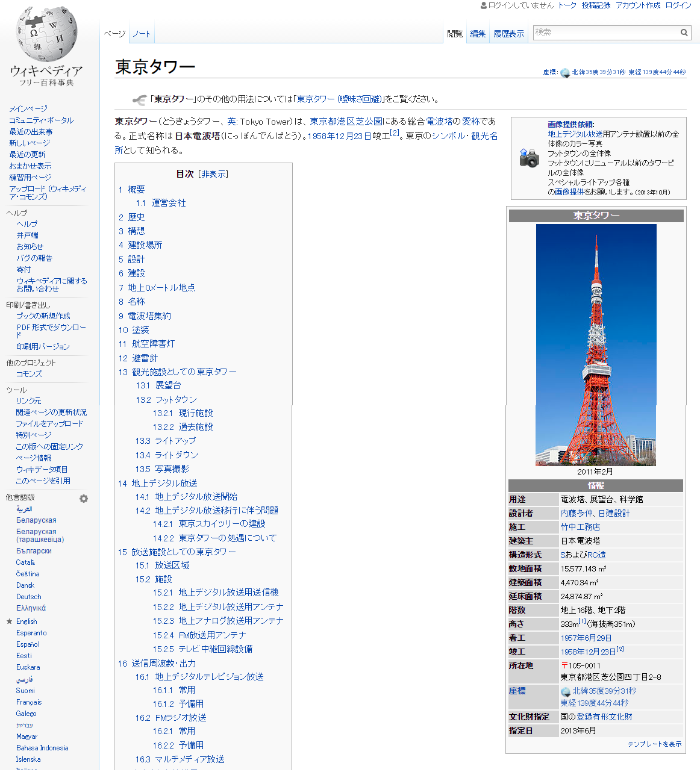This screenshot has width=700, height=772.
Task: Open the 電波塔 link in the intro
Action: [x=439, y=122]
